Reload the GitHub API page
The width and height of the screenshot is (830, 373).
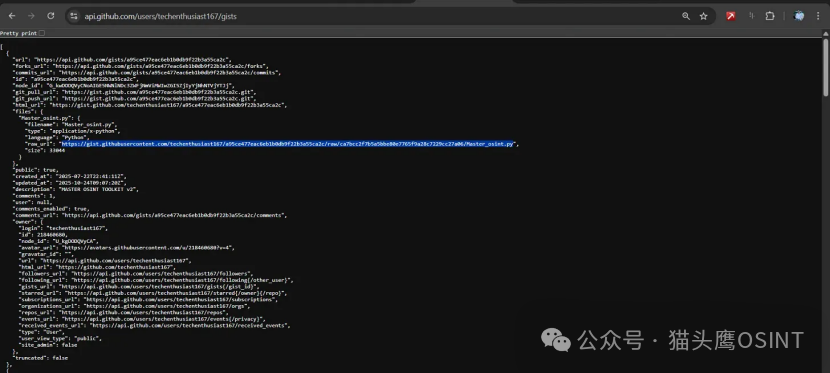pyautogui.click(x=51, y=16)
